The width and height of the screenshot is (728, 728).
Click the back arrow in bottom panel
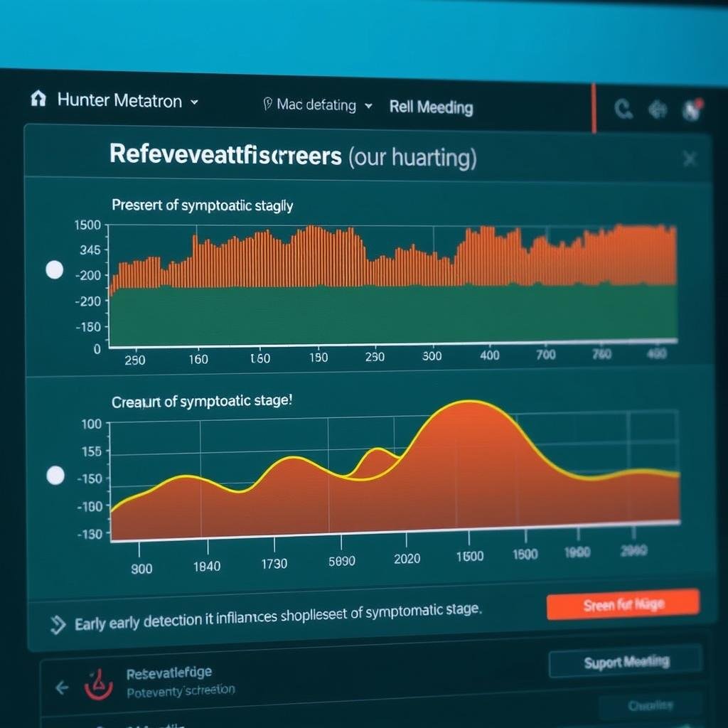[62, 687]
